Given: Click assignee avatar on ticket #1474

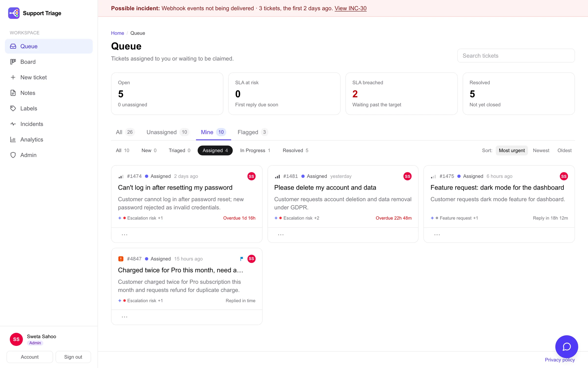Looking at the screenshot, I should coord(251,176).
